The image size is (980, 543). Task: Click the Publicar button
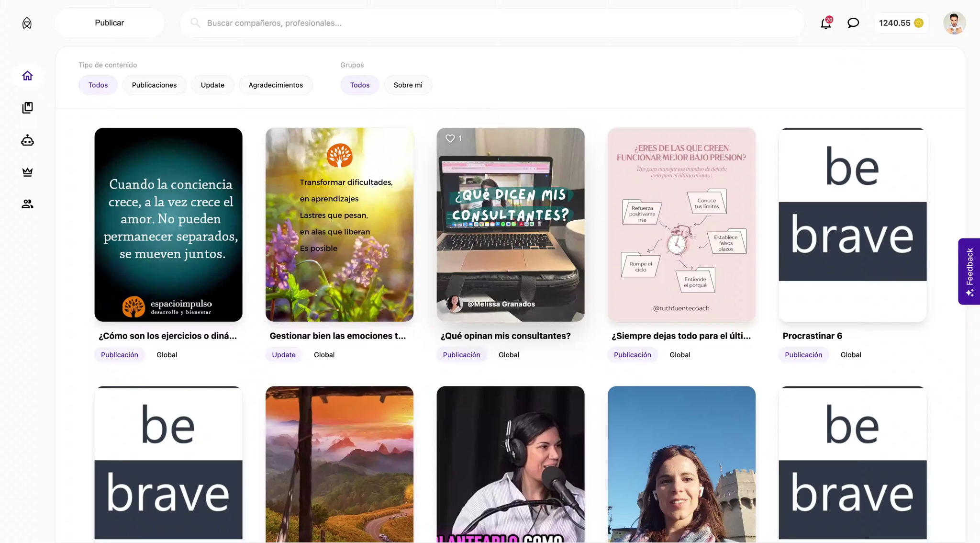(x=109, y=23)
